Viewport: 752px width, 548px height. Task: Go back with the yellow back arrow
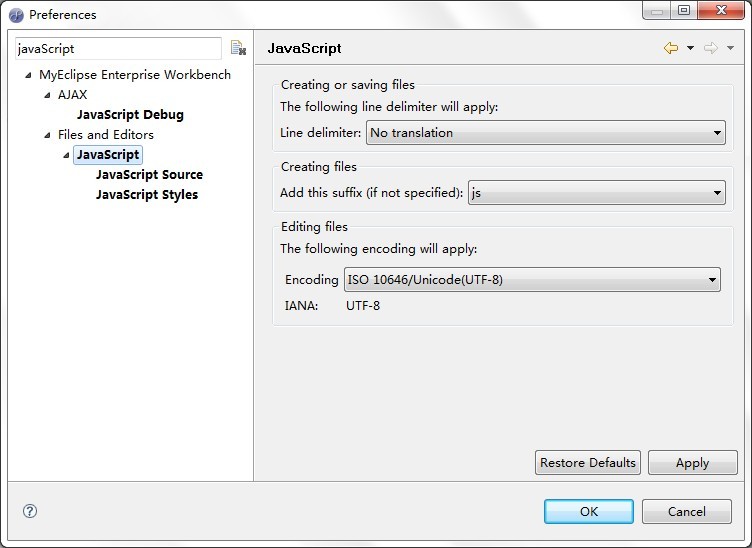pos(671,48)
